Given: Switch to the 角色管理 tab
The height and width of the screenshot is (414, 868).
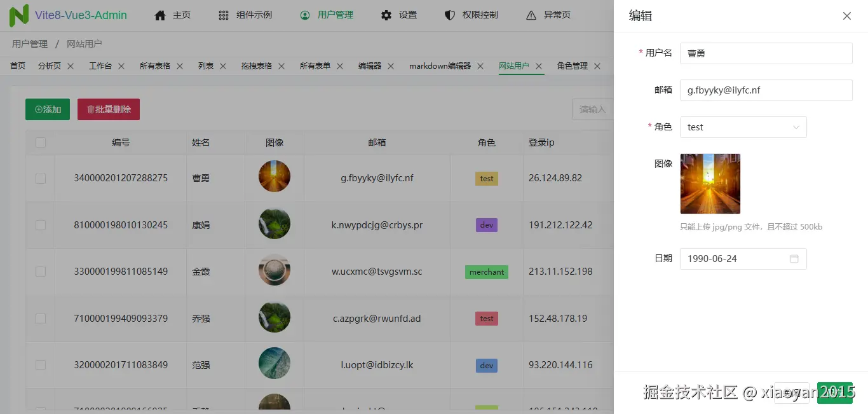Looking at the screenshot, I should [x=573, y=66].
